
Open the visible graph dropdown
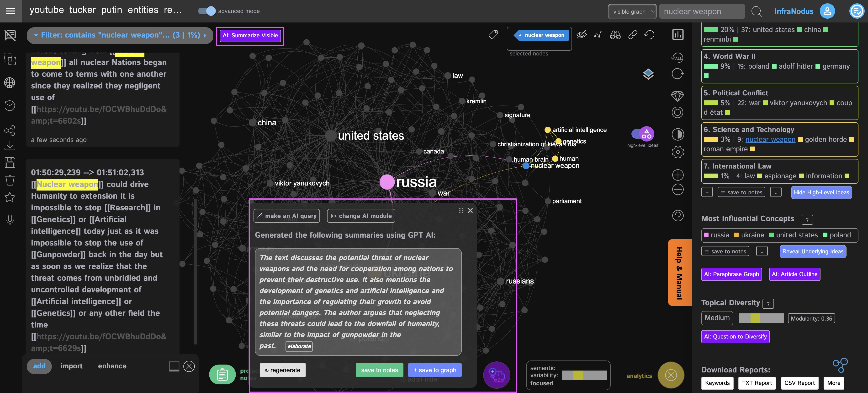pos(632,11)
